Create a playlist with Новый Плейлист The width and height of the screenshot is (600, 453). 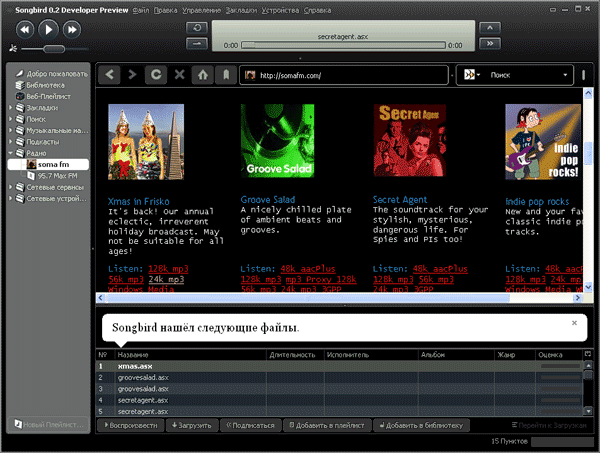pos(49,424)
